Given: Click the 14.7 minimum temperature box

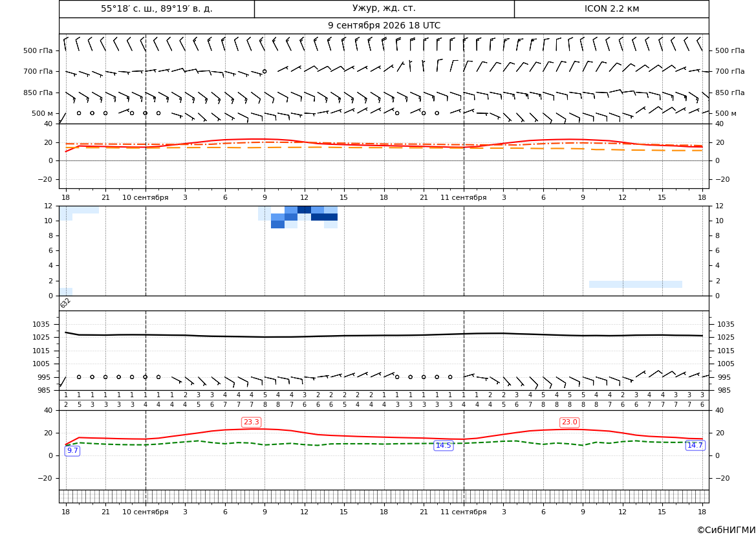Looking at the screenshot, I should point(695,445).
